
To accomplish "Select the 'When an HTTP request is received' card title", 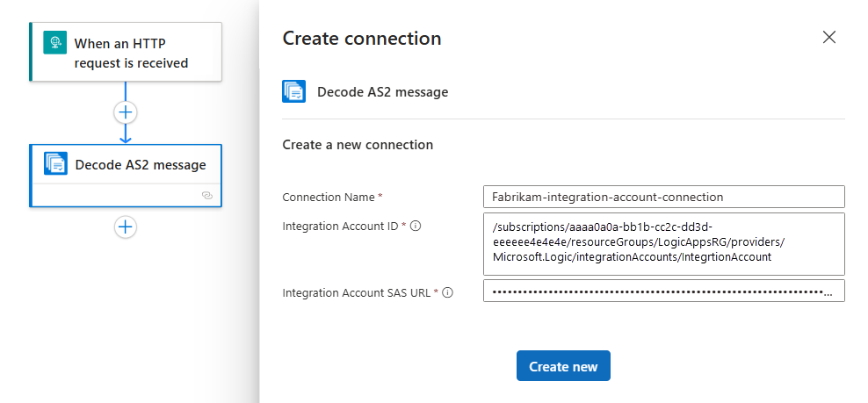I will 131,53.
